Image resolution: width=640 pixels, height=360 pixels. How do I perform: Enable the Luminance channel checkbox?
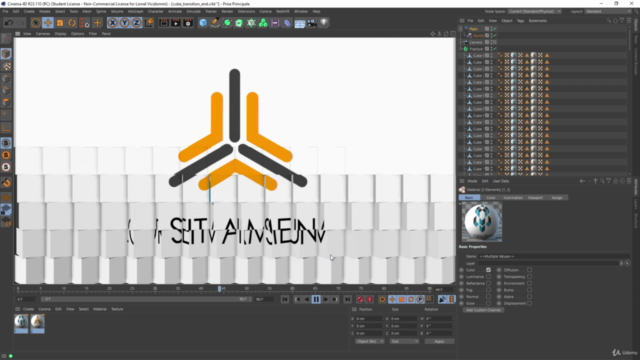click(x=489, y=277)
